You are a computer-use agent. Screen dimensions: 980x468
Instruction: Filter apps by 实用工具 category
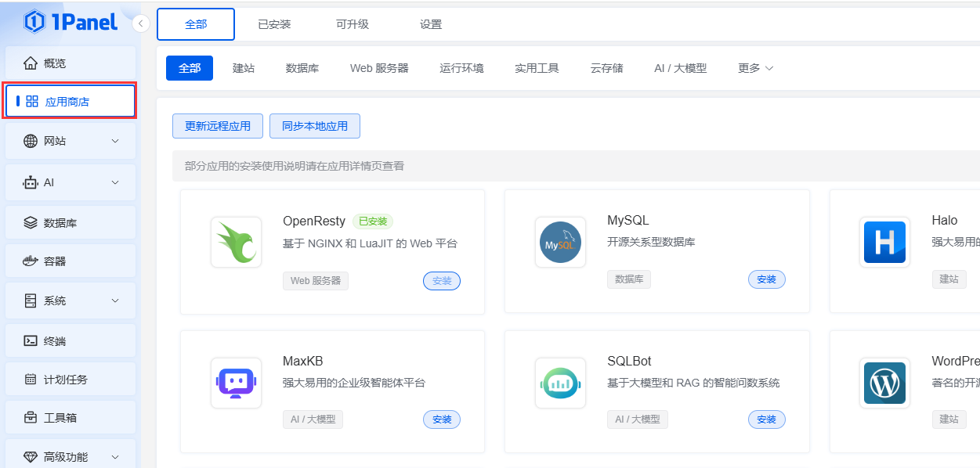click(537, 68)
